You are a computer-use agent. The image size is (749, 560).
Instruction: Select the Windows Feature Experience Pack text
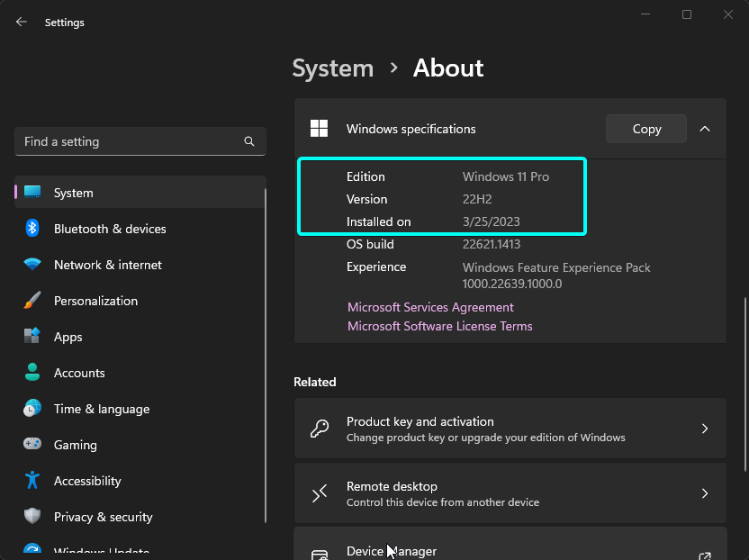pos(556,275)
